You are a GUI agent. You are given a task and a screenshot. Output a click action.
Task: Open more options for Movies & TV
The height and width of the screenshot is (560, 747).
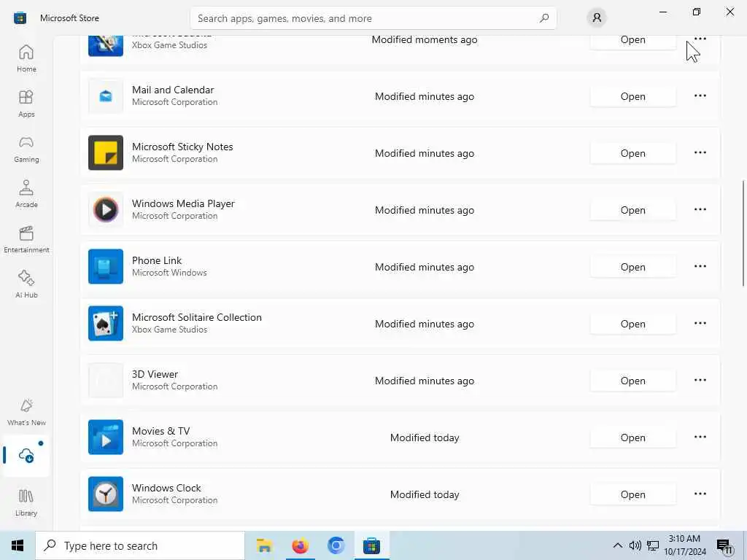coord(700,437)
